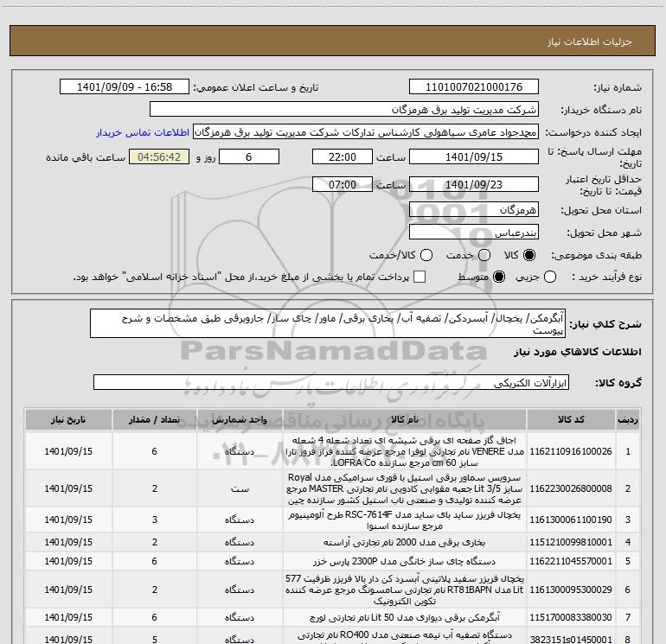
Task: Click quantity 3 in row 3
Action: pos(155,520)
